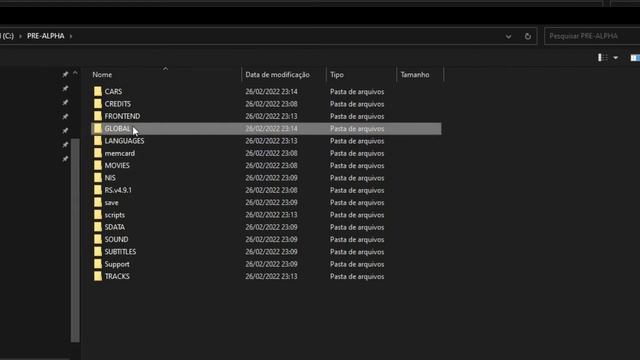This screenshot has height=360, width=640.
Task: Click the CARS row modification date
Action: [x=271, y=91]
